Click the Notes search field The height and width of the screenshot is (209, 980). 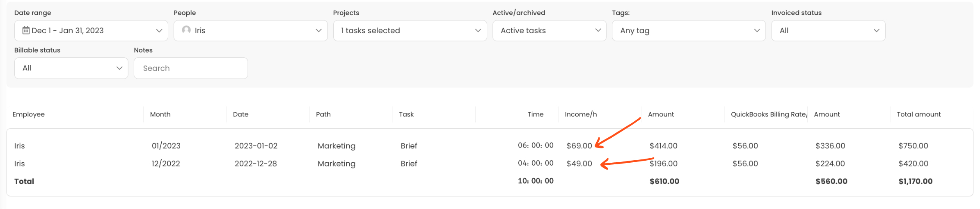tap(191, 68)
